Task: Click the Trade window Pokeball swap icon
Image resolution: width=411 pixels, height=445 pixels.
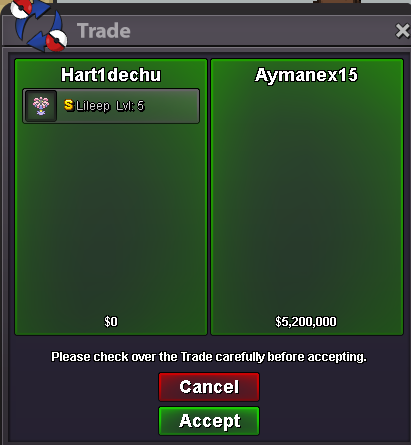Action: pos(39,25)
